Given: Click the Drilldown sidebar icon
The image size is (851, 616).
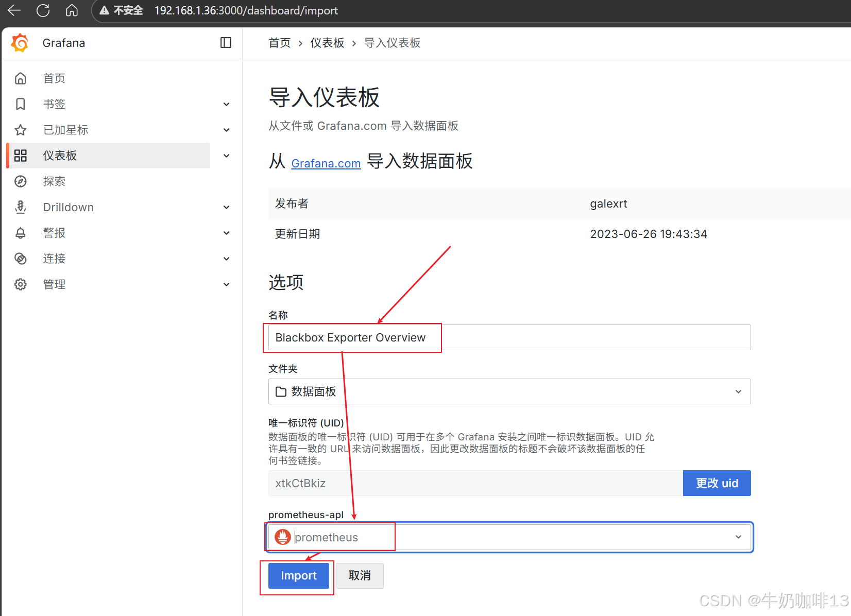Looking at the screenshot, I should point(21,207).
